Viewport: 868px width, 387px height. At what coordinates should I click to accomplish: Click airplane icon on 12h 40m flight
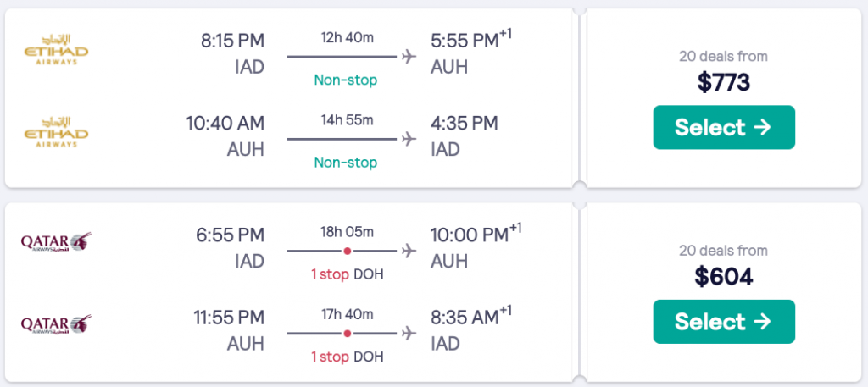[410, 57]
